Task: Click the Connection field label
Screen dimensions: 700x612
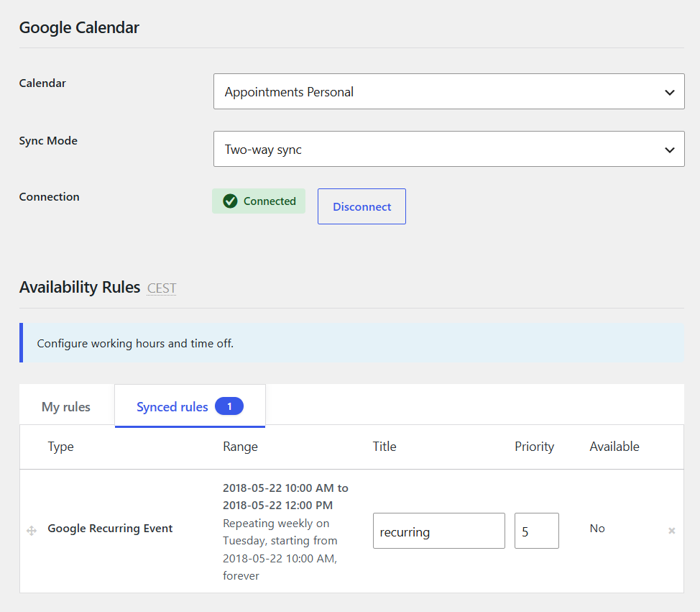Action: tap(49, 196)
